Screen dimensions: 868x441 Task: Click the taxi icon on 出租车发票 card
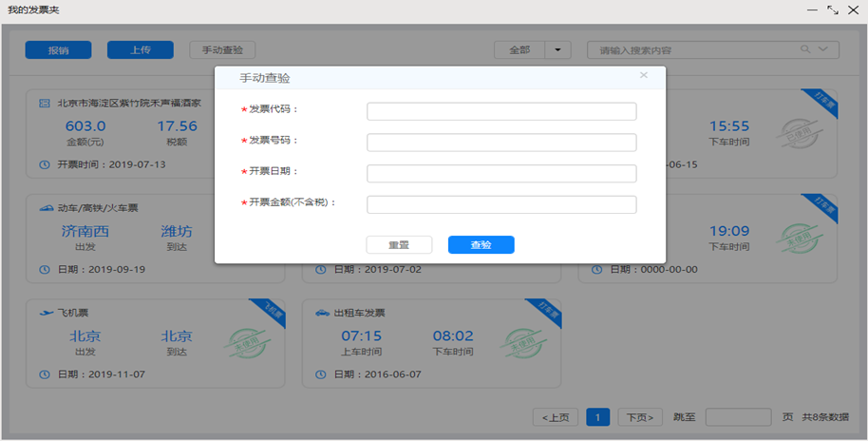tap(322, 313)
